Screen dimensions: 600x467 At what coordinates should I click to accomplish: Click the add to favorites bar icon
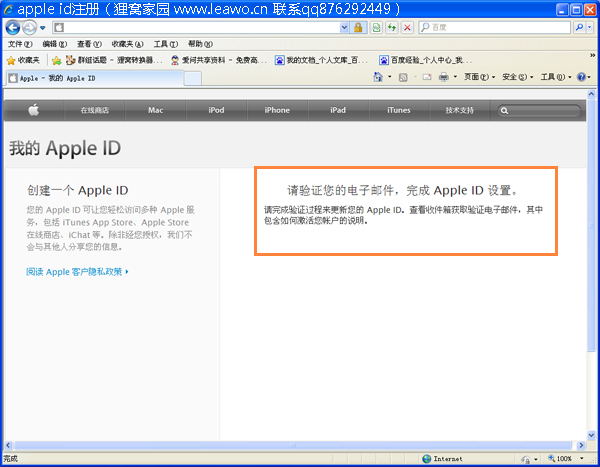tap(56, 60)
